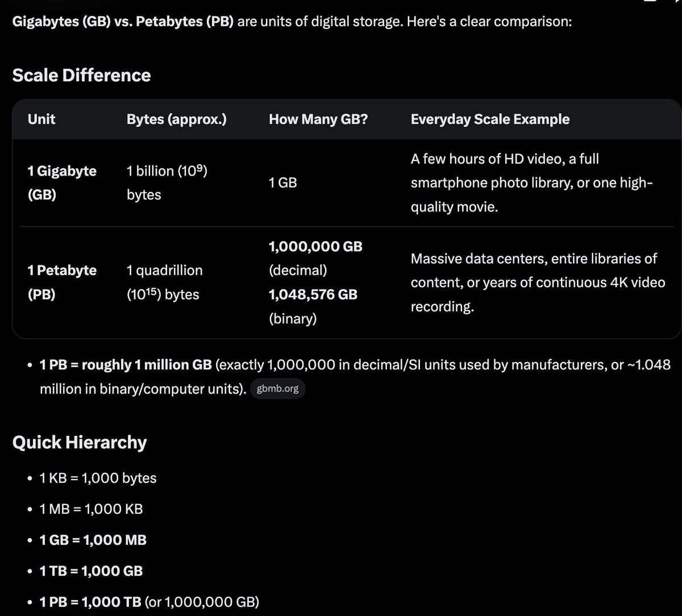Click the 'Everyday Scale Example' column header
Viewport: 682px width, 616px height.
(490, 119)
